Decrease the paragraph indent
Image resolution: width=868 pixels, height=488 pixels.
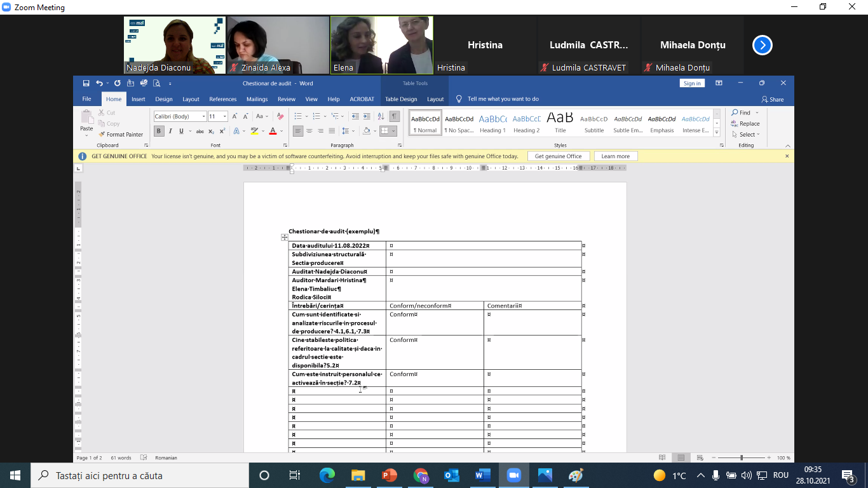pyautogui.click(x=355, y=116)
